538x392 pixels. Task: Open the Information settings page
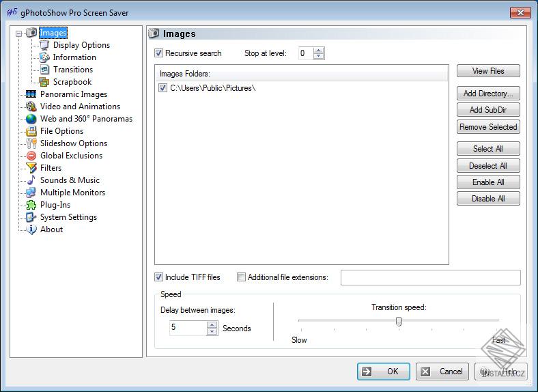[74, 57]
